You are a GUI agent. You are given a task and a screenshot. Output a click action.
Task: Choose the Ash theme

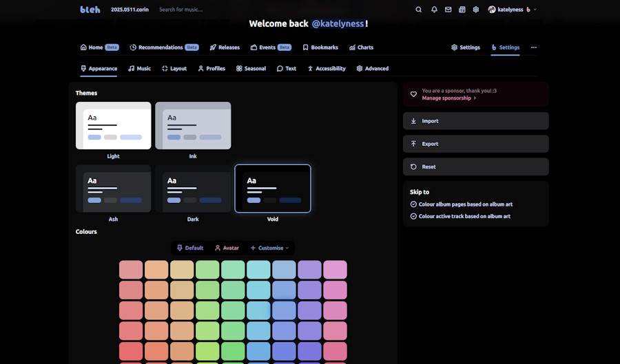tap(114, 189)
